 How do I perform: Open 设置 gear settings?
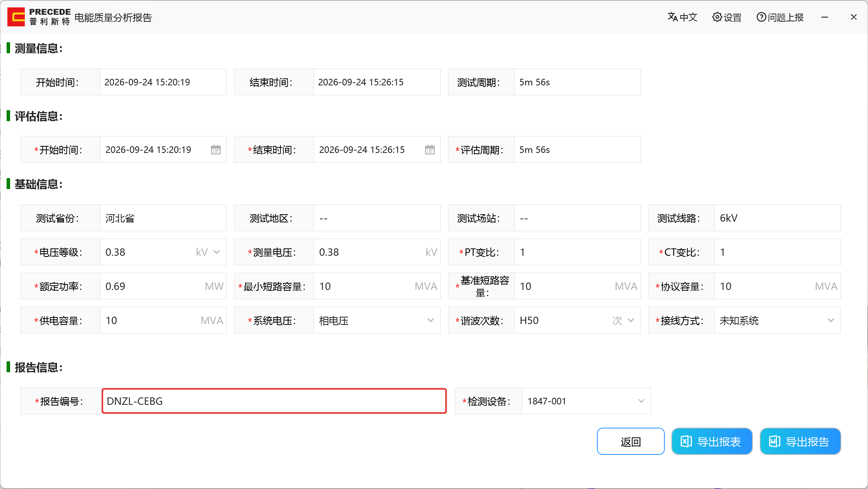pos(727,17)
